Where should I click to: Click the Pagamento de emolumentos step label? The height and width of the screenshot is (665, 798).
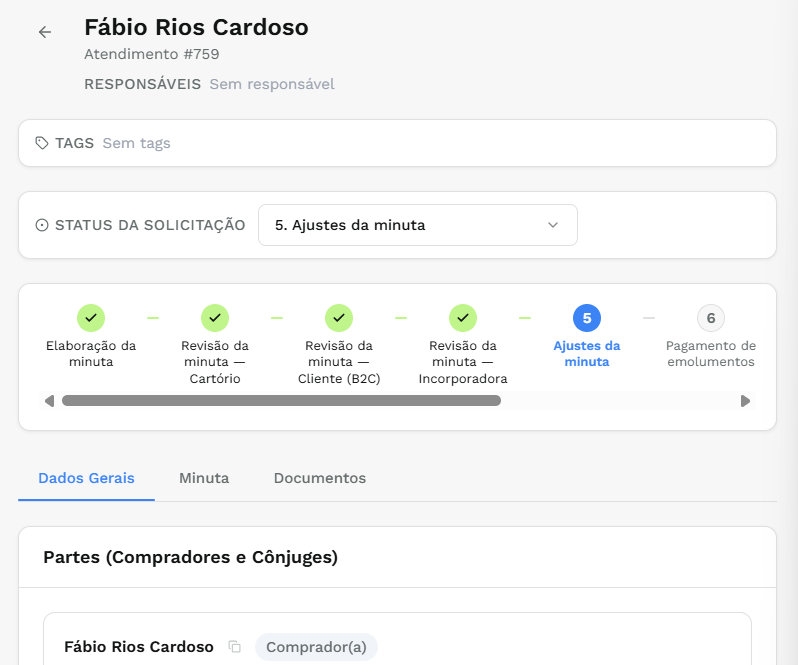[x=711, y=354]
